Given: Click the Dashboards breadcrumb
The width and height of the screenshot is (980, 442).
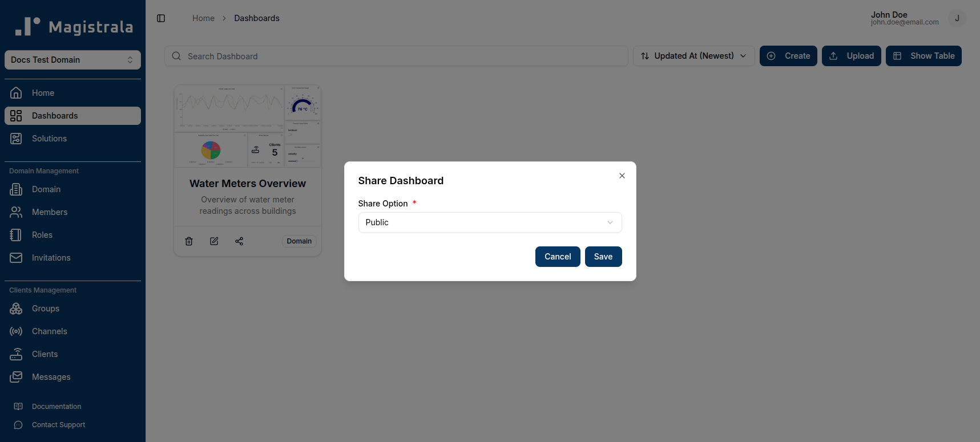Looking at the screenshot, I should tap(257, 18).
